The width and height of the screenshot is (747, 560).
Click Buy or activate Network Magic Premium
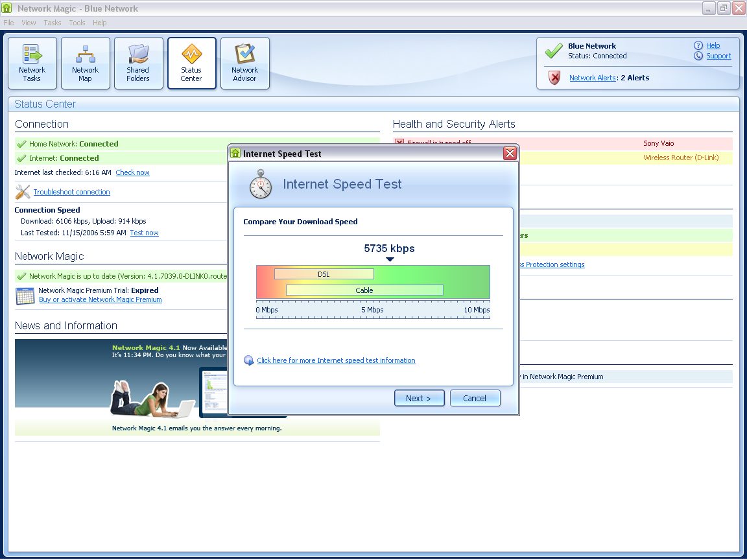101,299
